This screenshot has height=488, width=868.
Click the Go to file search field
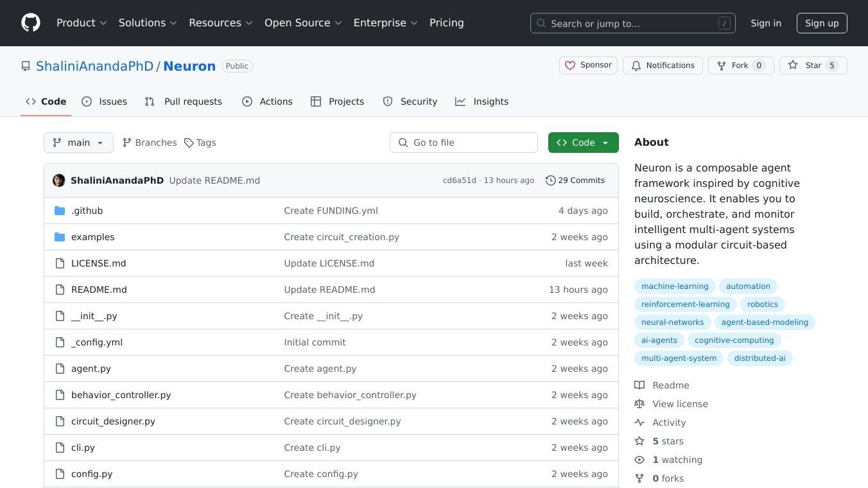click(x=464, y=143)
